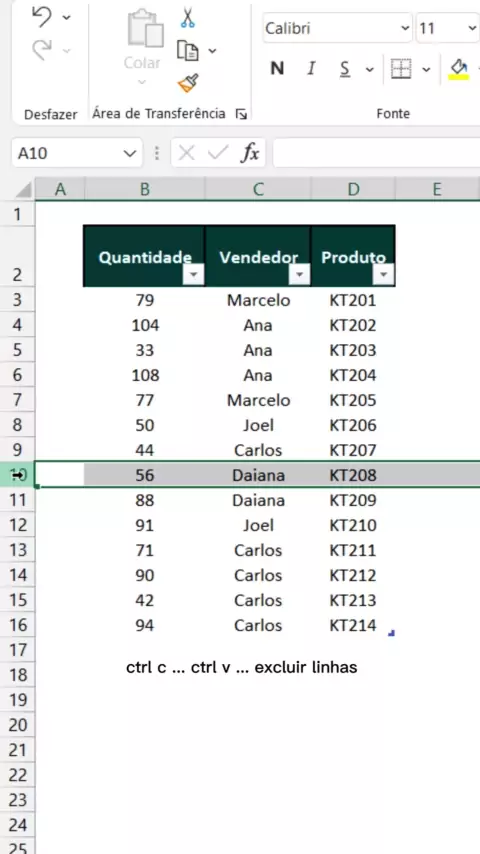Select column C header
480x854 pixels.
tap(258, 189)
